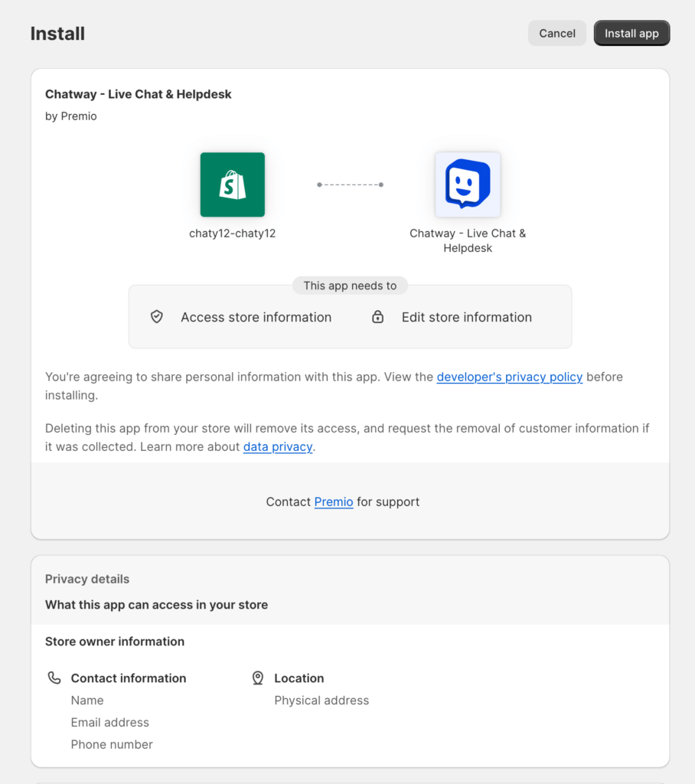
Task: Click the 'This app needs to' label
Action: pos(350,286)
